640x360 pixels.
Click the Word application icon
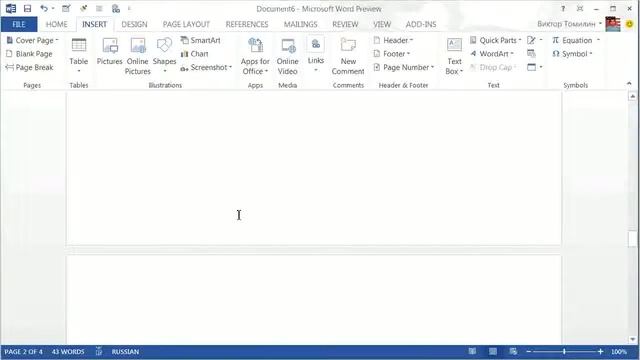[11, 9]
